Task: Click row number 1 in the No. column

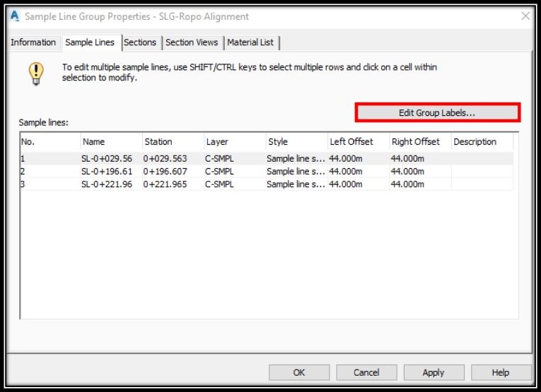Action: (x=23, y=158)
